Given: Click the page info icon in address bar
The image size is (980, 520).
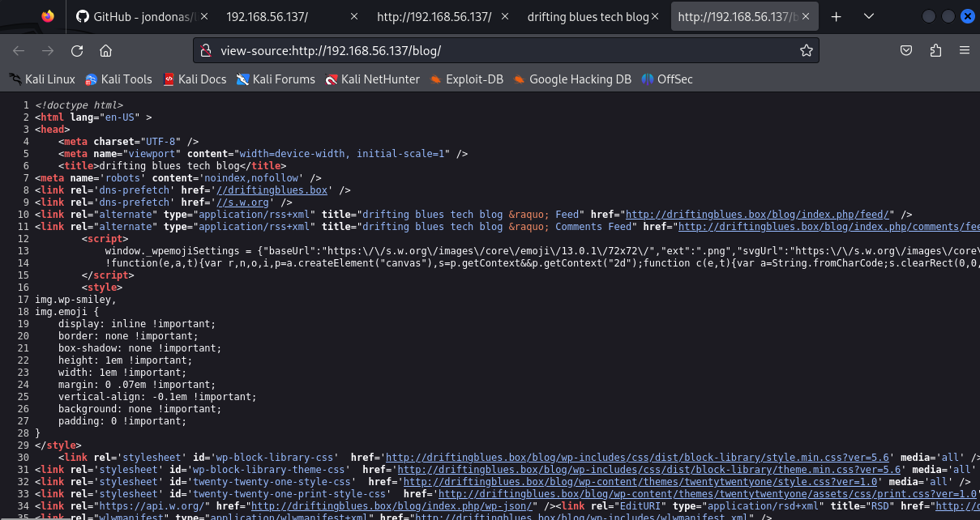Looking at the screenshot, I should coord(205,50).
